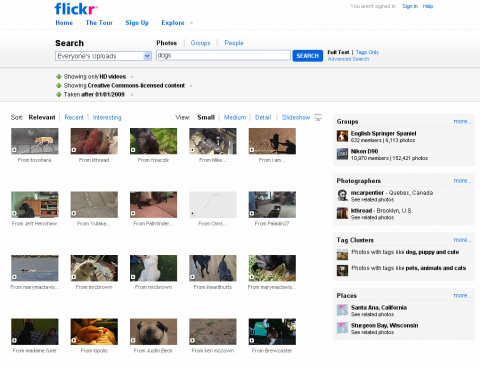Click kthread's avatar icon in Photographers
480x367 pixels.
tap(342, 213)
